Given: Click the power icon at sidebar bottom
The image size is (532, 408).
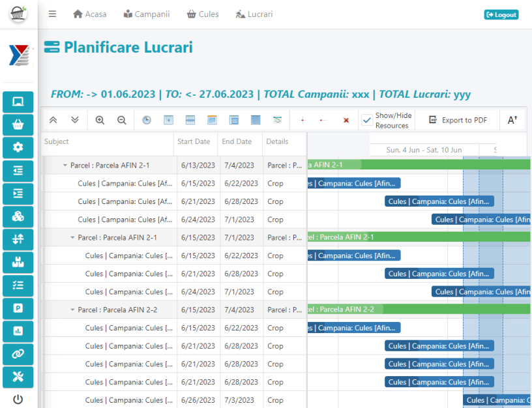Looking at the screenshot, I should [x=18, y=399].
